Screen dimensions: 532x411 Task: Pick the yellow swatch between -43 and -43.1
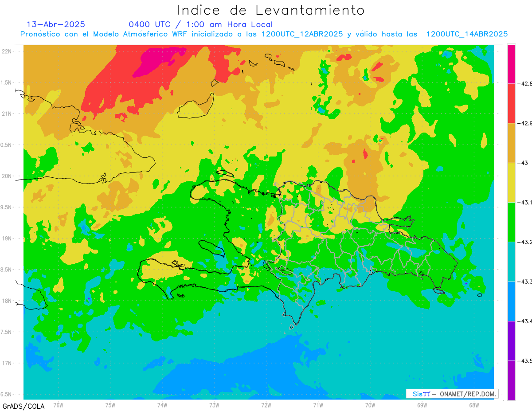click(511, 182)
